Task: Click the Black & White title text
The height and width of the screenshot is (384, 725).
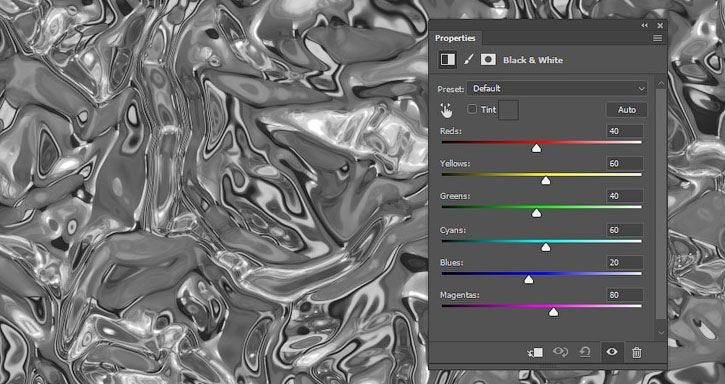Action: (533, 60)
